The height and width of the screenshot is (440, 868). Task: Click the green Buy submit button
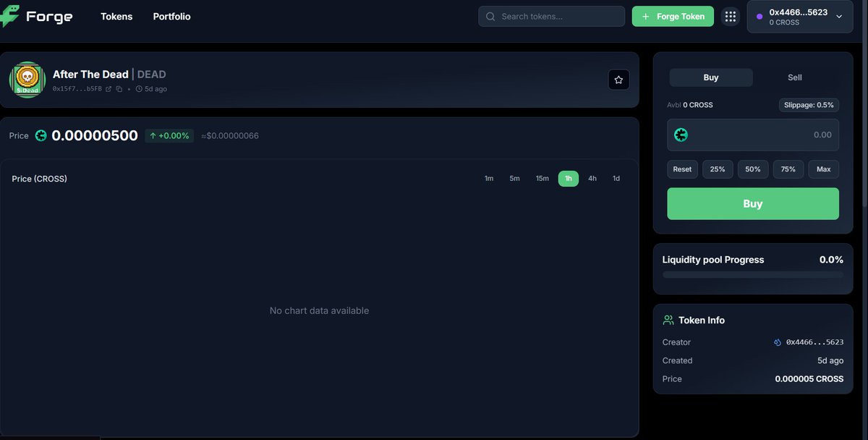(753, 204)
